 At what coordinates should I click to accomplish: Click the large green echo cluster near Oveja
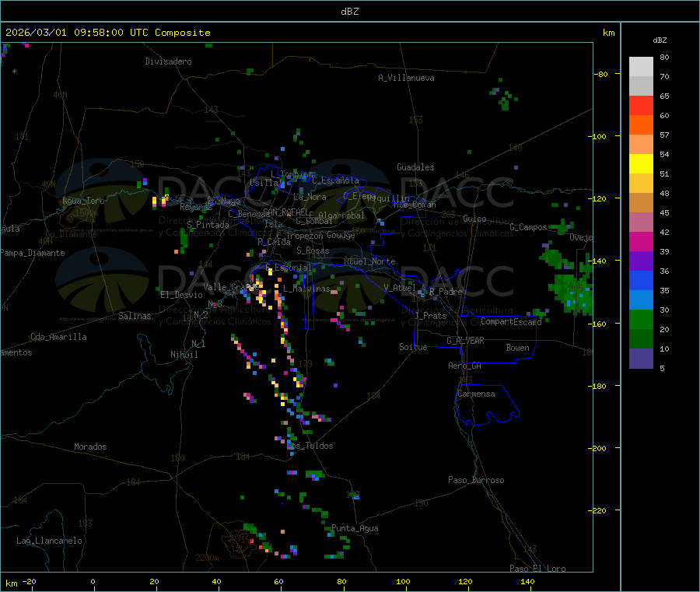571,292
